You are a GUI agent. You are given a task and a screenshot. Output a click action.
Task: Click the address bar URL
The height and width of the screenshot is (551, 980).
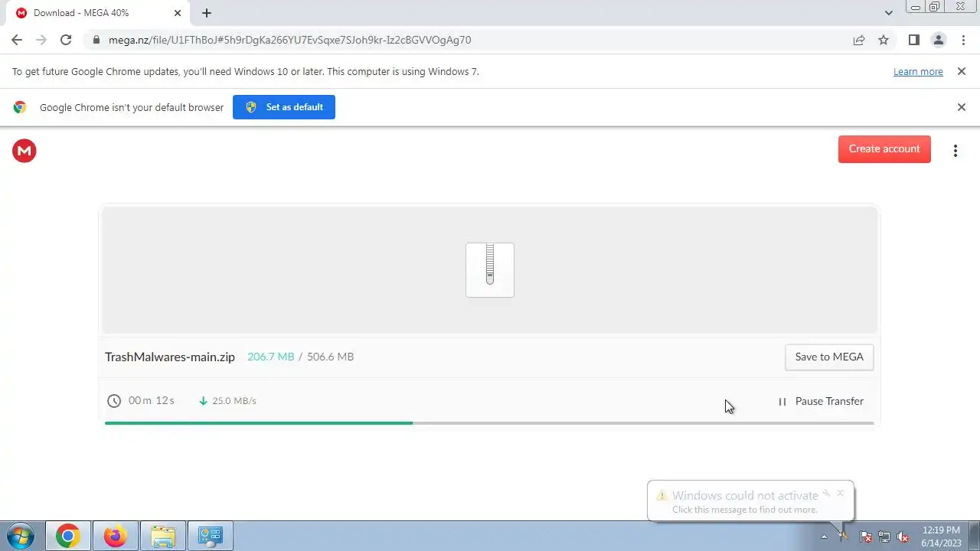[289, 40]
